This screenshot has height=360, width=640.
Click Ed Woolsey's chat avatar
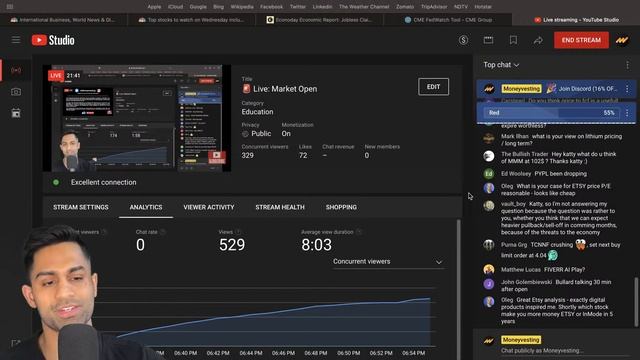489,174
